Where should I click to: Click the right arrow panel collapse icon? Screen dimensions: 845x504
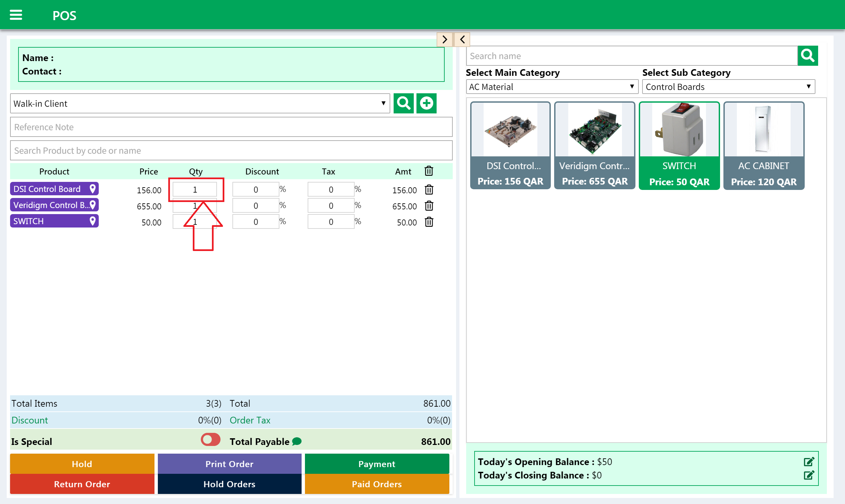point(444,40)
